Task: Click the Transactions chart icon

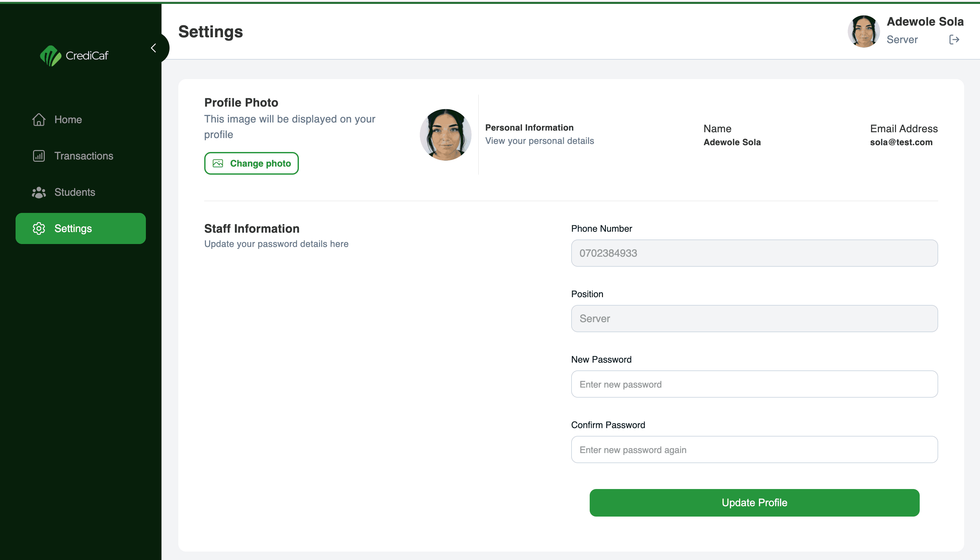Action: tap(39, 156)
